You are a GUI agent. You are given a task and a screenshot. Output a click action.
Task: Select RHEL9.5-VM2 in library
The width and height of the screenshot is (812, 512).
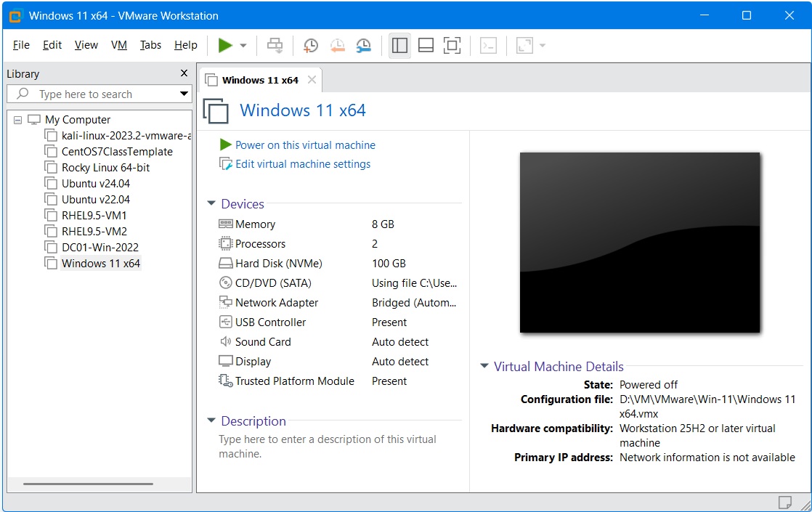(x=94, y=232)
